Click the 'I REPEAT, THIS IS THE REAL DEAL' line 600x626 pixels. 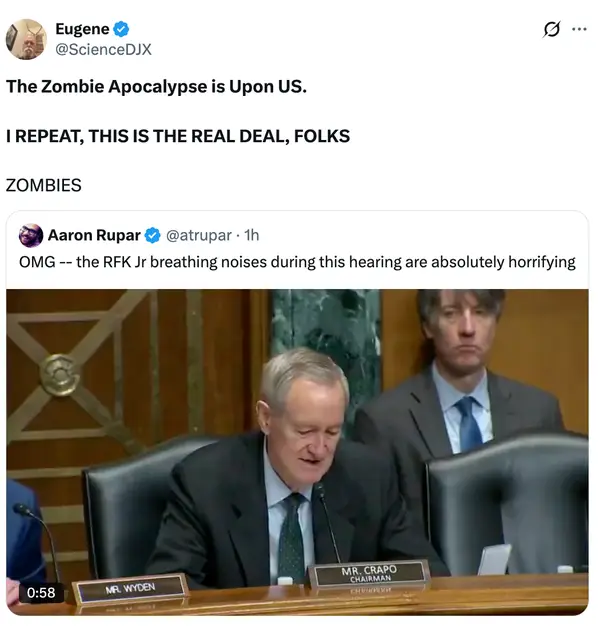[178, 136]
